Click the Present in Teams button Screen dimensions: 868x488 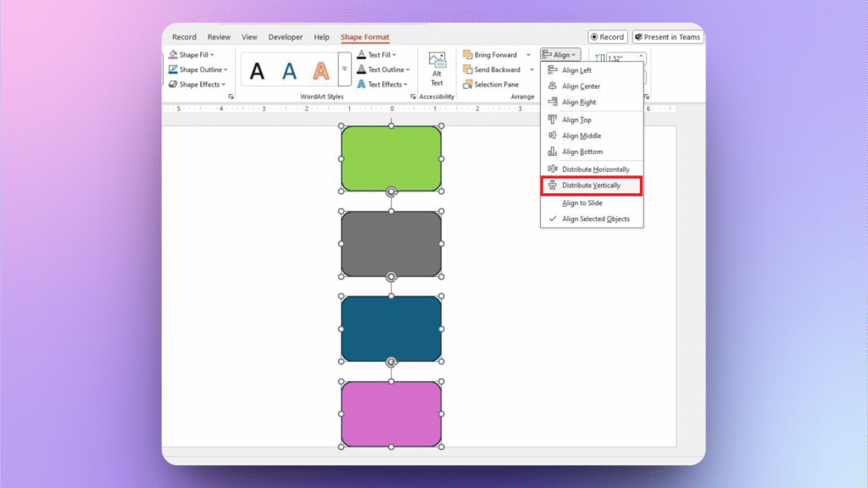667,36
